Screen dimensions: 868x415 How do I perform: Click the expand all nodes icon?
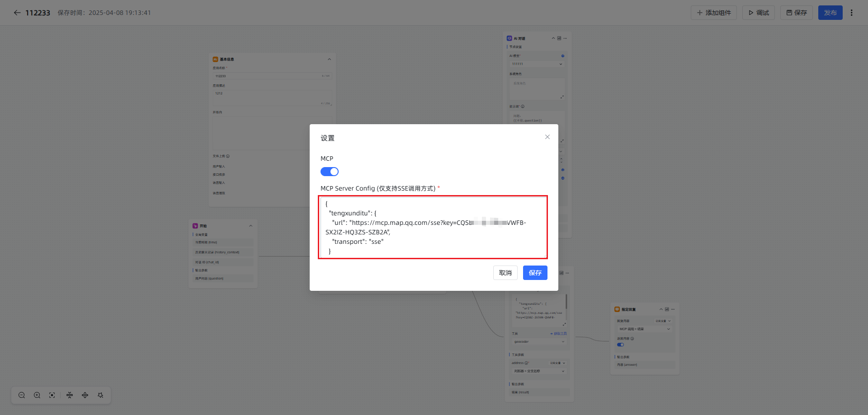(x=85, y=395)
